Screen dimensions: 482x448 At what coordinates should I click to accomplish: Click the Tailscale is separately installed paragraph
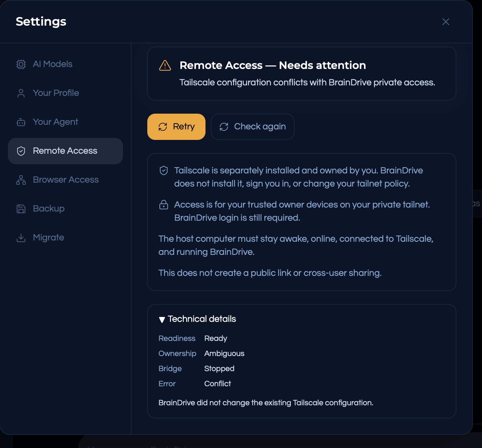tap(299, 177)
